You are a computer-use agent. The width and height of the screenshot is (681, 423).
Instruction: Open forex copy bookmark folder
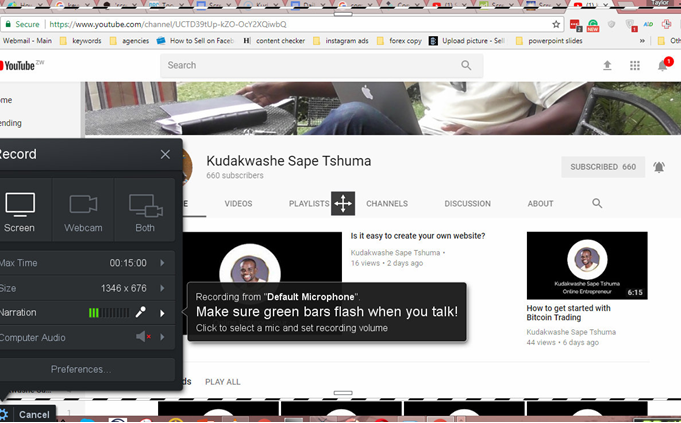point(399,41)
